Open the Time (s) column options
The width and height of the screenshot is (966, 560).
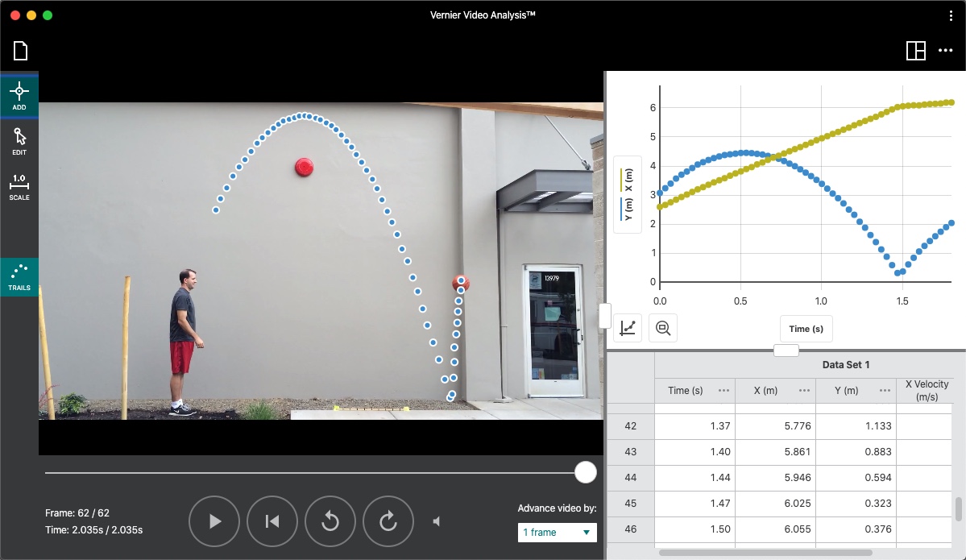pos(723,391)
